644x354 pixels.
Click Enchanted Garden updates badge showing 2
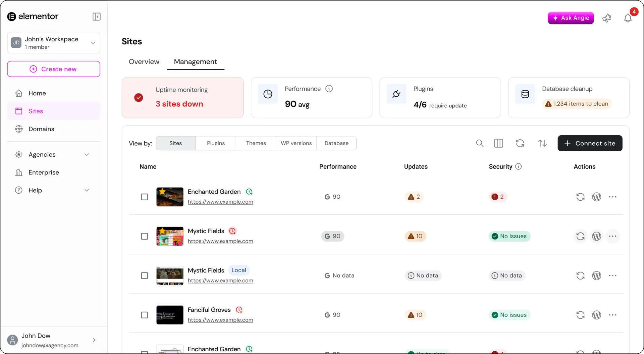[414, 197]
